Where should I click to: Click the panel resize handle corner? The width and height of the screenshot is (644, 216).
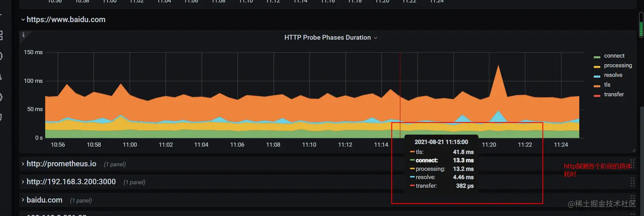point(633,150)
